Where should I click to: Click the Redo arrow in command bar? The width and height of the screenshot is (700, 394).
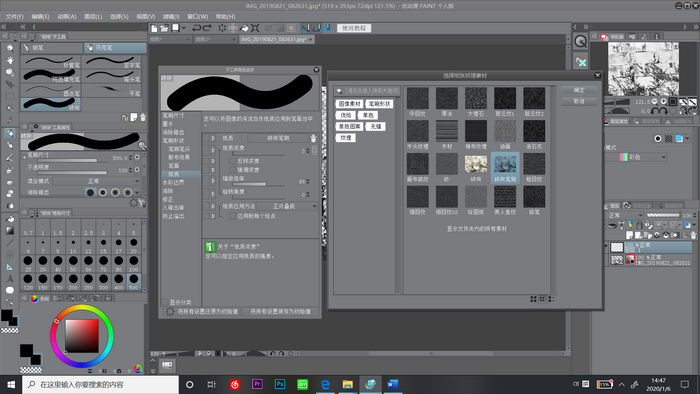[x=208, y=28]
